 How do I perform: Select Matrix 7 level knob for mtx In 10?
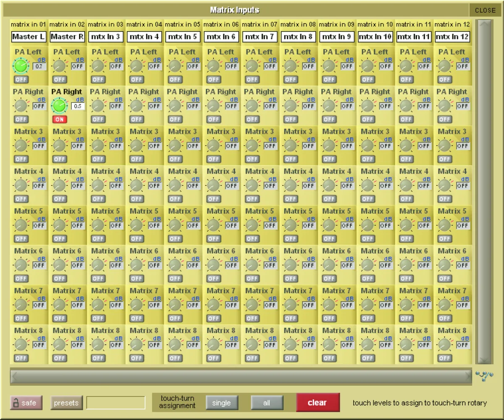coord(367,304)
